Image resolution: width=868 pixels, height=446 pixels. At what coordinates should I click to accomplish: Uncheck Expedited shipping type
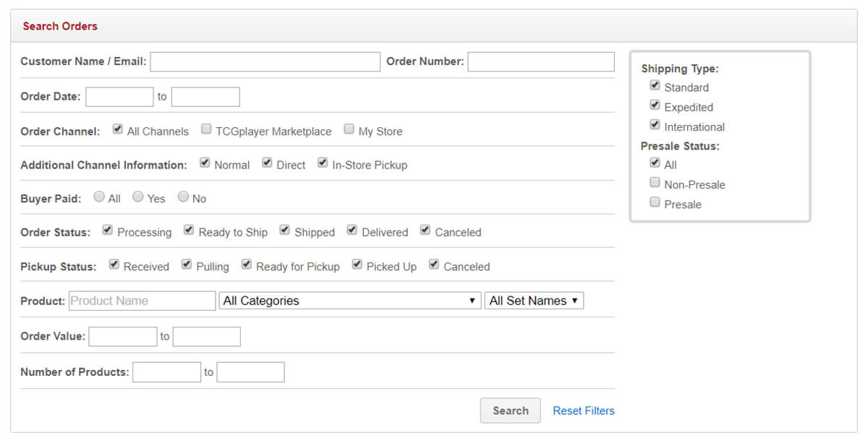pyautogui.click(x=655, y=105)
